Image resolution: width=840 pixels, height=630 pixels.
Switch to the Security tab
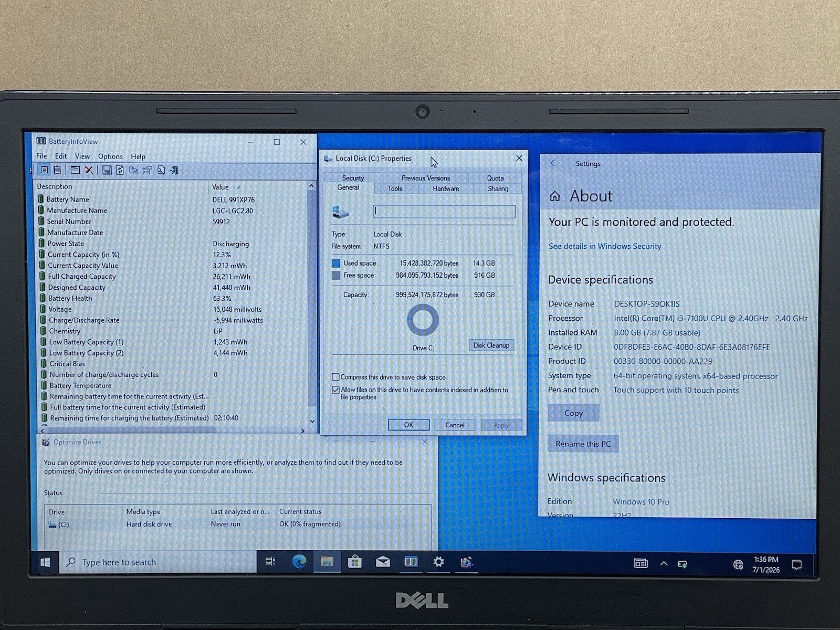[353, 178]
